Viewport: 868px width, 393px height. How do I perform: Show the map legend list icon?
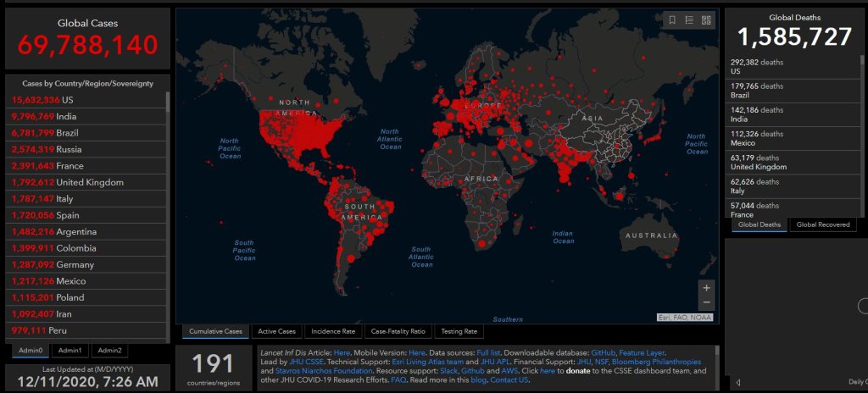pyautogui.click(x=689, y=20)
